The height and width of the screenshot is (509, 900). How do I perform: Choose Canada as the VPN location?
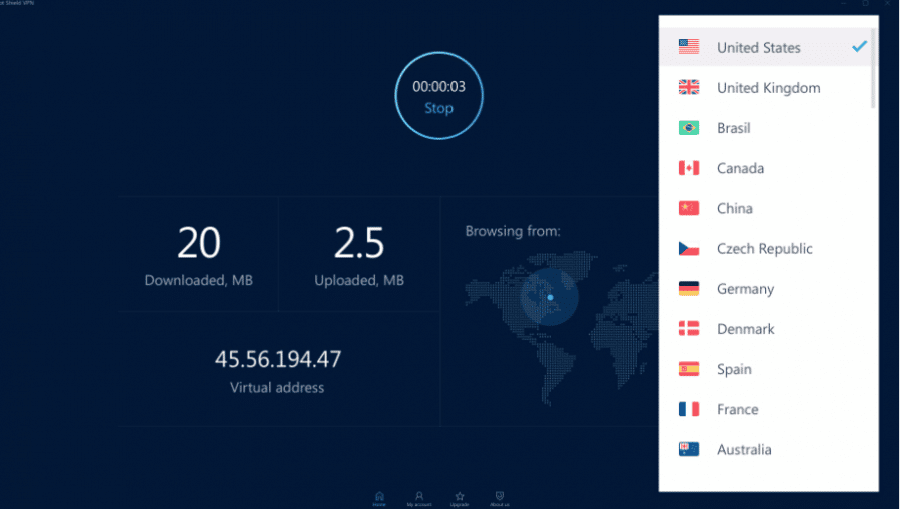740,168
